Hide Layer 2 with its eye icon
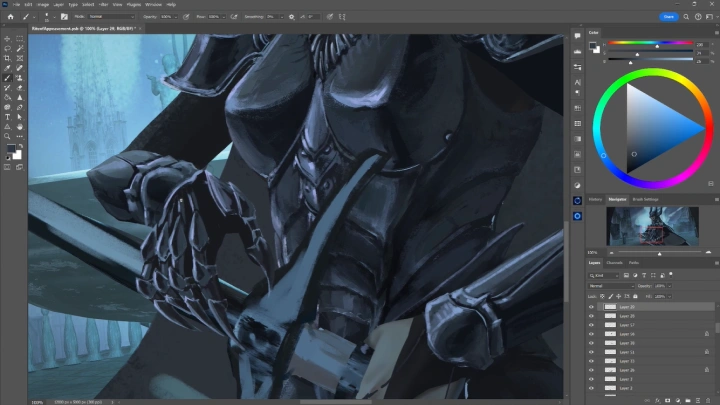 [x=591, y=388]
